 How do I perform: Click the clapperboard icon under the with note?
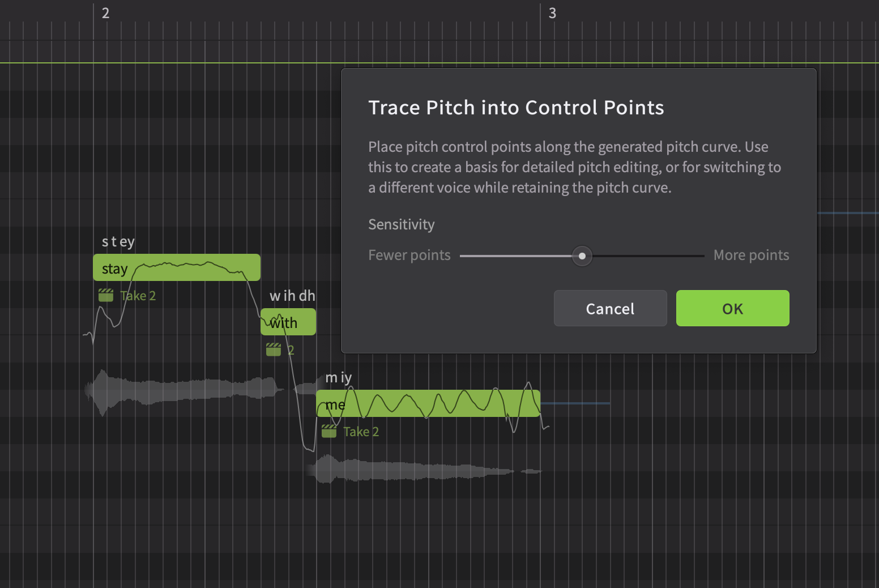tap(274, 350)
